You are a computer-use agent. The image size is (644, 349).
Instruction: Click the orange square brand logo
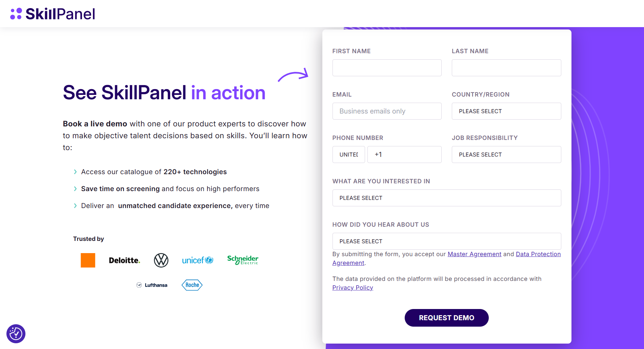pyautogui.click(x=88, y=260)
